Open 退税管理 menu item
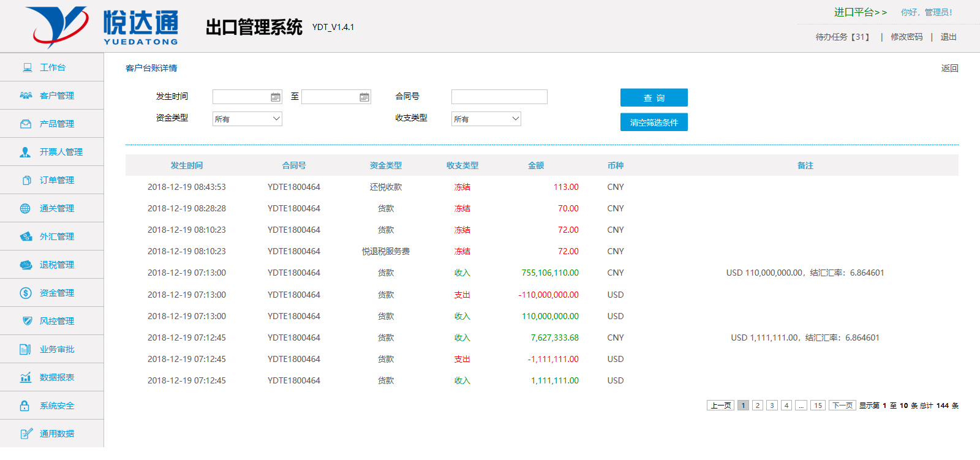 coord(56,265)
